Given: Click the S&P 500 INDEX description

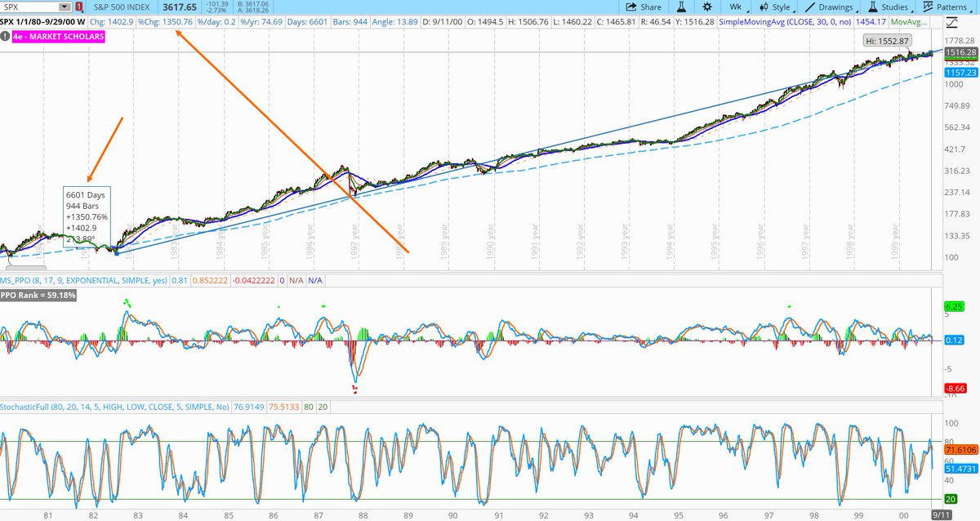Looking at the screenshot, I should point(121,7).
